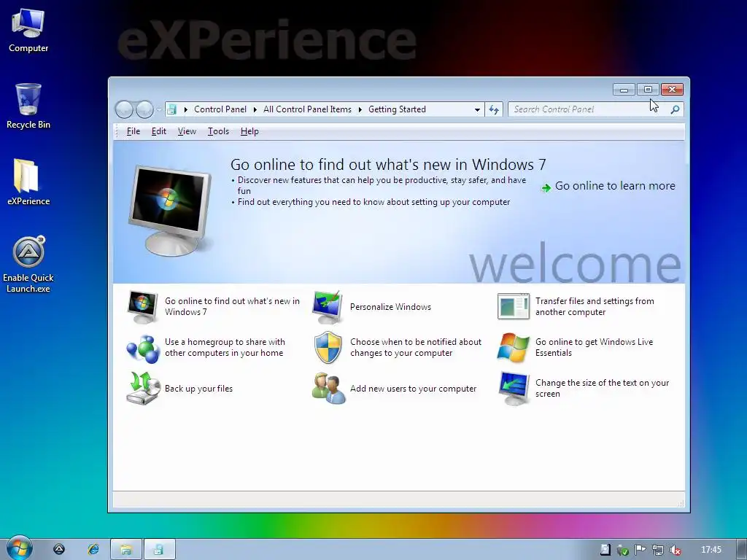This screenshot has width=747, height=560.
Task: Click 'Back up your files' label
Action: tap(198, 389)
